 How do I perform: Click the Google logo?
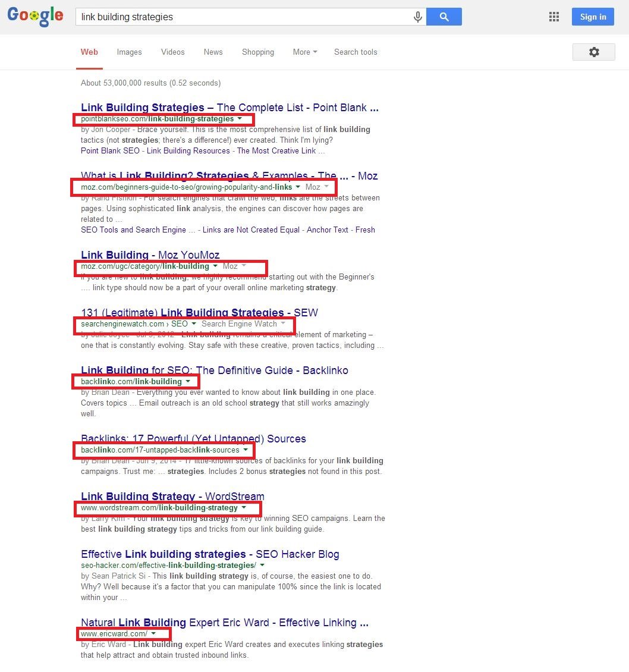(35, 17)
